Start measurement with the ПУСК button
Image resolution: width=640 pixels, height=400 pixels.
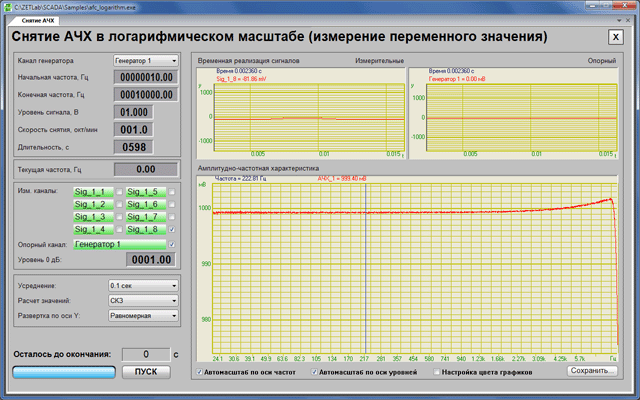(x=146, y=372)
